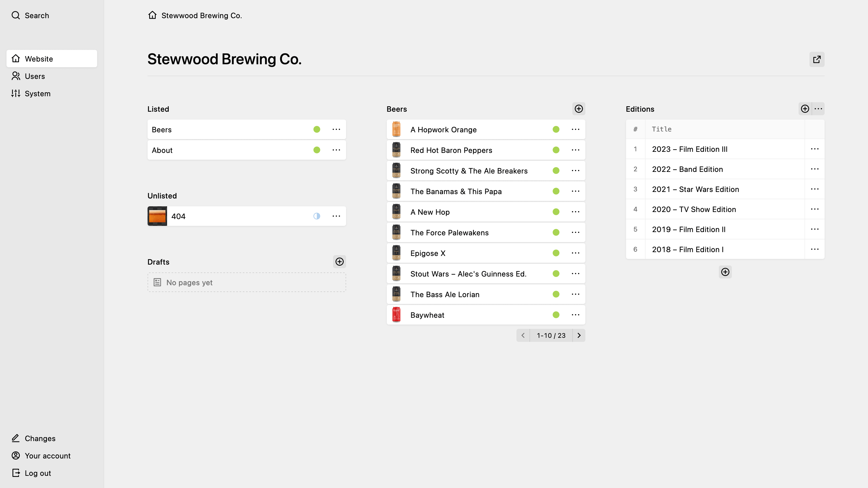The image size is (868, 488).
Task: Open 2021 – Star Wars Edition row
Action: coord(725,189)
